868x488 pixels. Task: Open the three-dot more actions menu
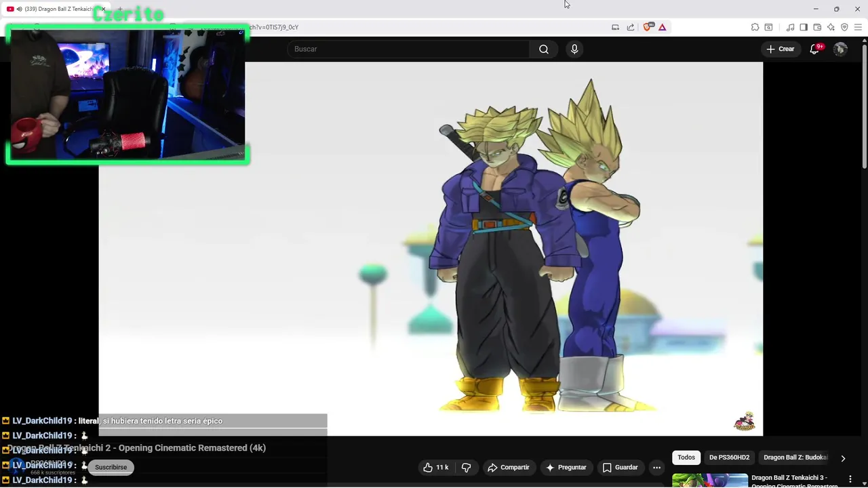tap(656, 467)
